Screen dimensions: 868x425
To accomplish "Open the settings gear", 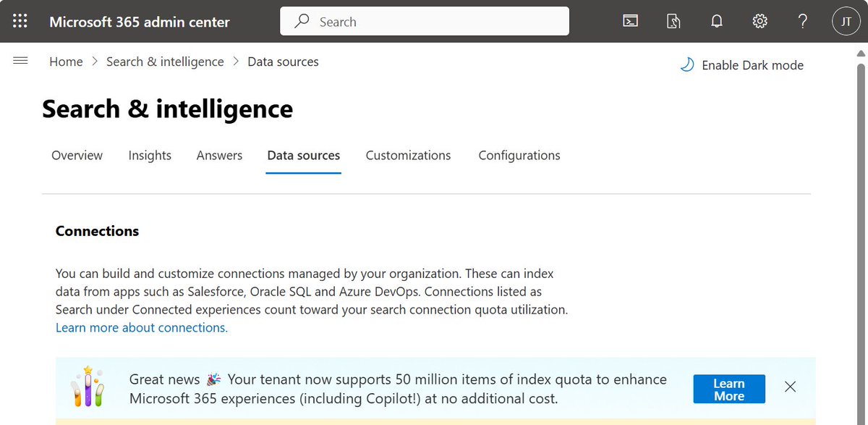I will pyautogui.click(x=759, y=21).
